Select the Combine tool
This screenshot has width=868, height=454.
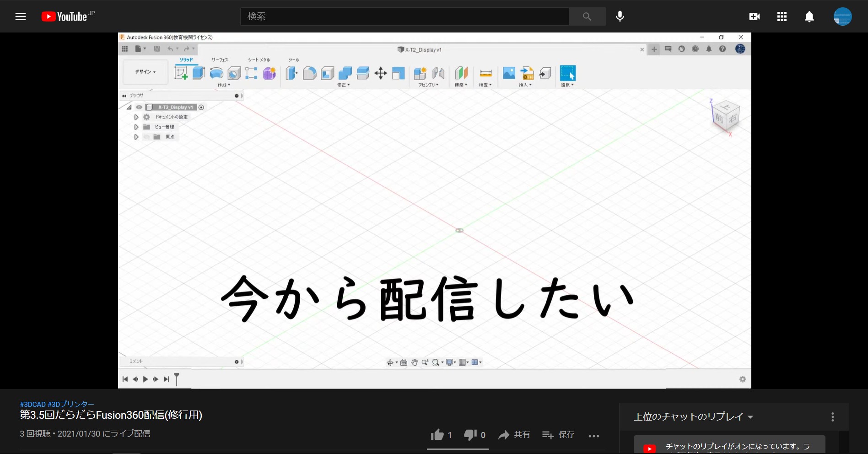coord(345,73)
